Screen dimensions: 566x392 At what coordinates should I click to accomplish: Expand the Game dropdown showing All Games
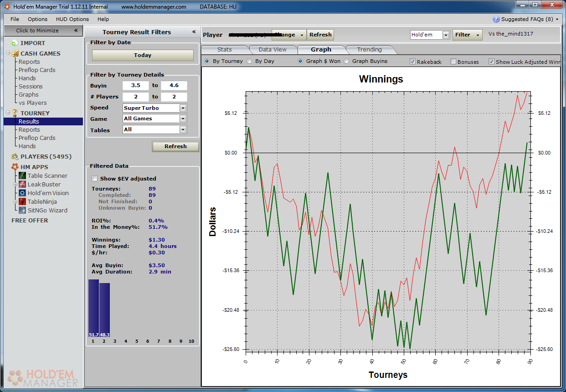(183, 119)
